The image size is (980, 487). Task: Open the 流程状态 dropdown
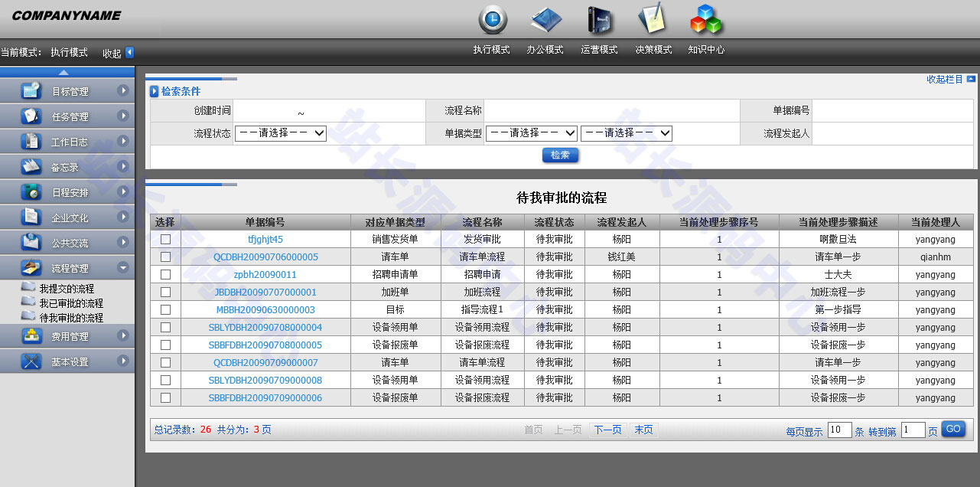pyautogui.click(x=281, y=133)
